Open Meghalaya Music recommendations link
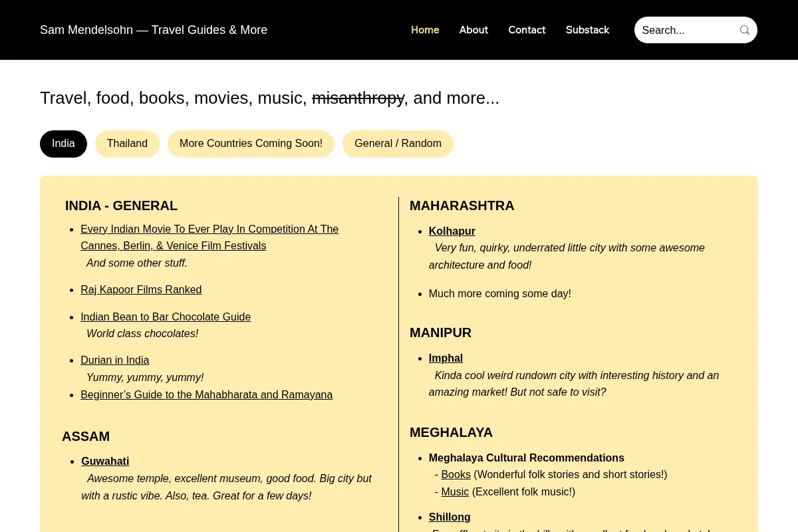 (x=455, y=492)
